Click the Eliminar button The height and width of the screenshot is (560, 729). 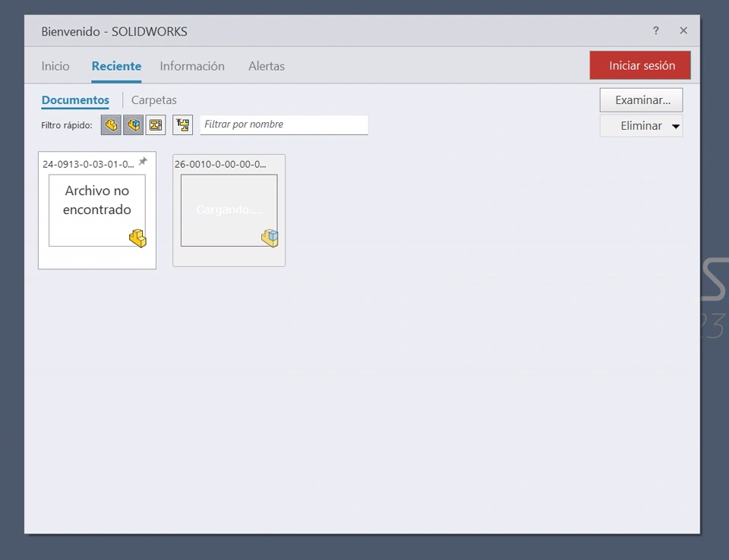(641, 125)
